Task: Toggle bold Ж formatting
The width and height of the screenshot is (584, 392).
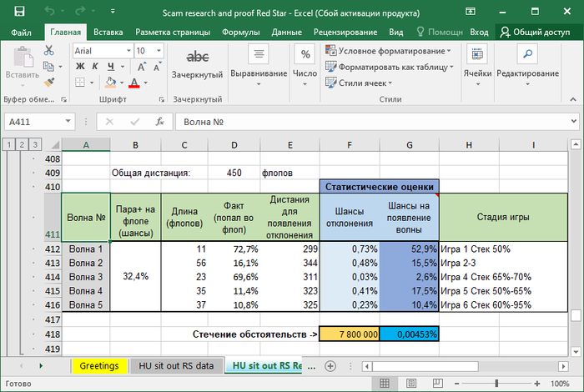Action: 80,67
